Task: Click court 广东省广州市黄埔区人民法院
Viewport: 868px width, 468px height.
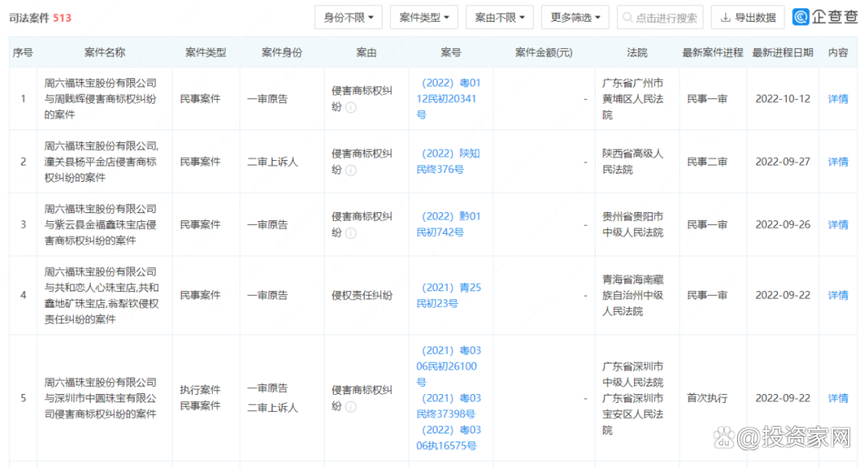Action: pos(633,99)
